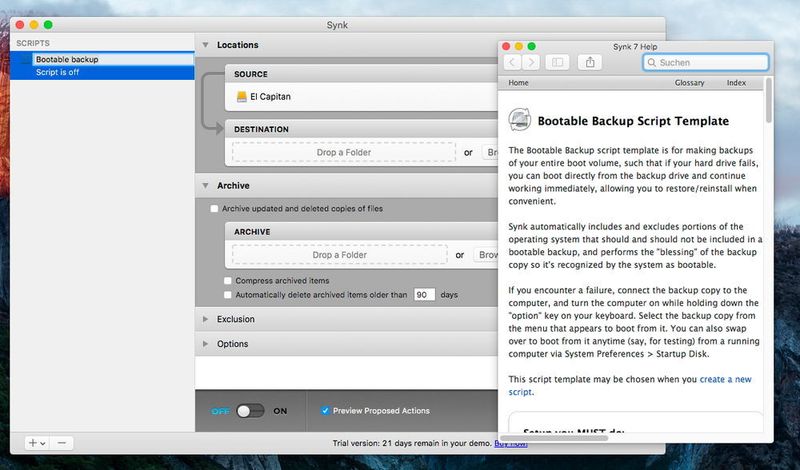This screenshot has width=800, height=470.
Task: Click the forward arrow in Synk 7 Help
Action: pyautogui.click(x=531, y=62)
